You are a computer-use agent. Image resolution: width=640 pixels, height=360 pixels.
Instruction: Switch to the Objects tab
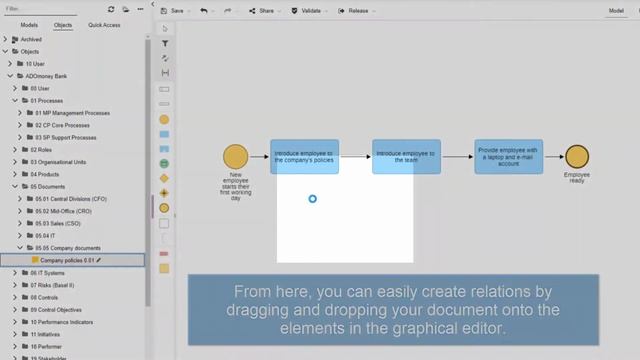[x=63, y=25]
